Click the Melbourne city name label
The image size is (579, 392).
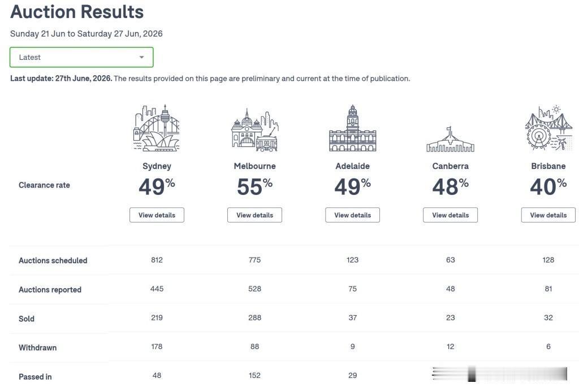pos(255,166)
